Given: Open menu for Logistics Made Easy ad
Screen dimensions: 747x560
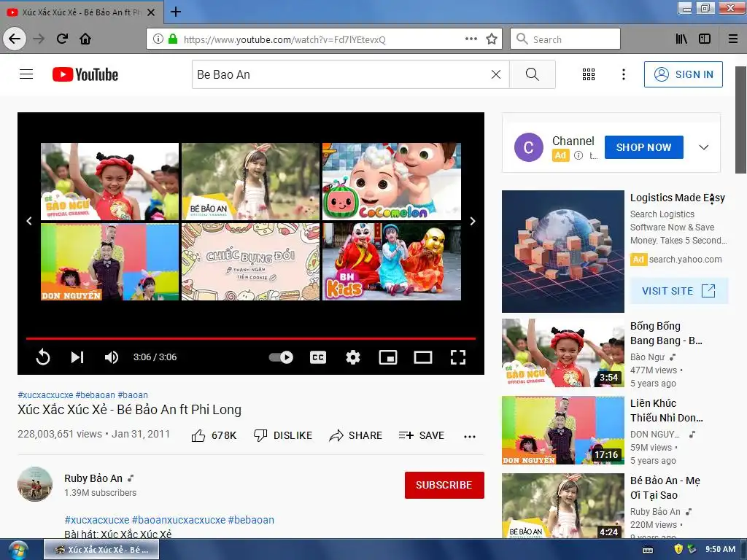Looking at the screenshot, I should (x=712, y=201).
